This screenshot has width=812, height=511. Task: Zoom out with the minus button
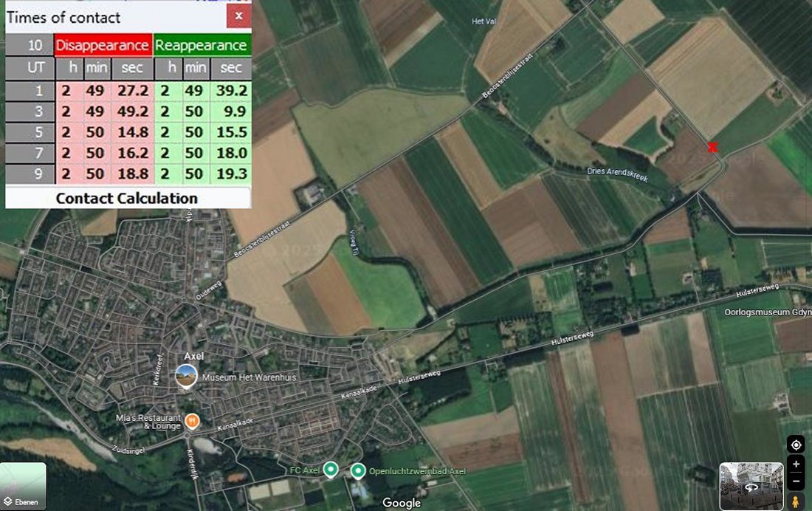pos(796,481)
